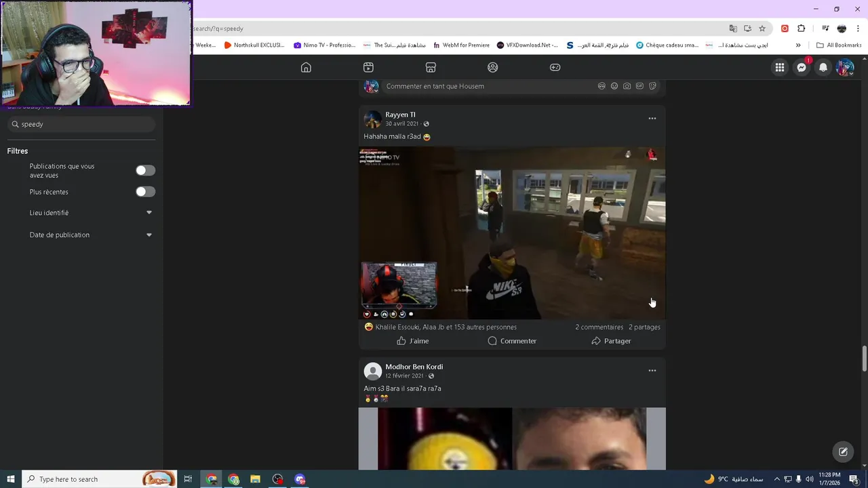This screenshot has height=488, width=868.
Task: Expand the 'Date de publication' filter dropdown
Action: [149, 235]
